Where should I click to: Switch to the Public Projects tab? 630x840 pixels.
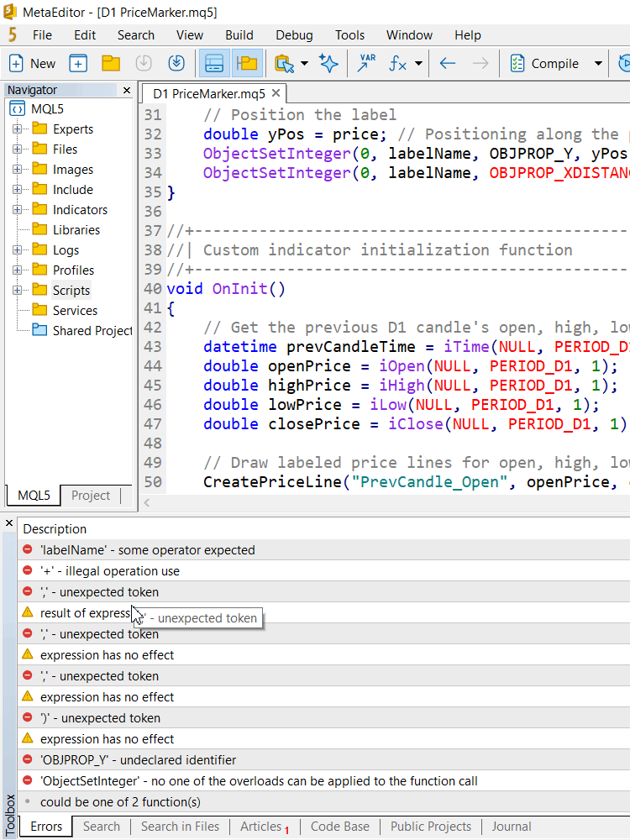[431, 827]
